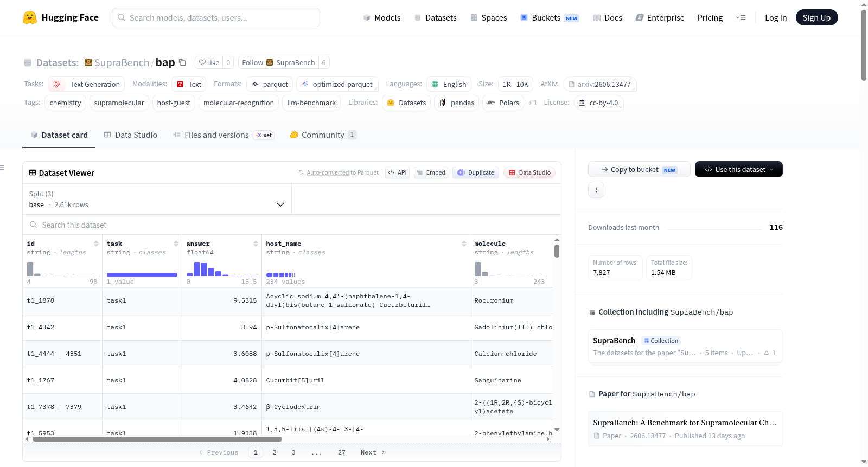Sort the id column

pos(96,244)
